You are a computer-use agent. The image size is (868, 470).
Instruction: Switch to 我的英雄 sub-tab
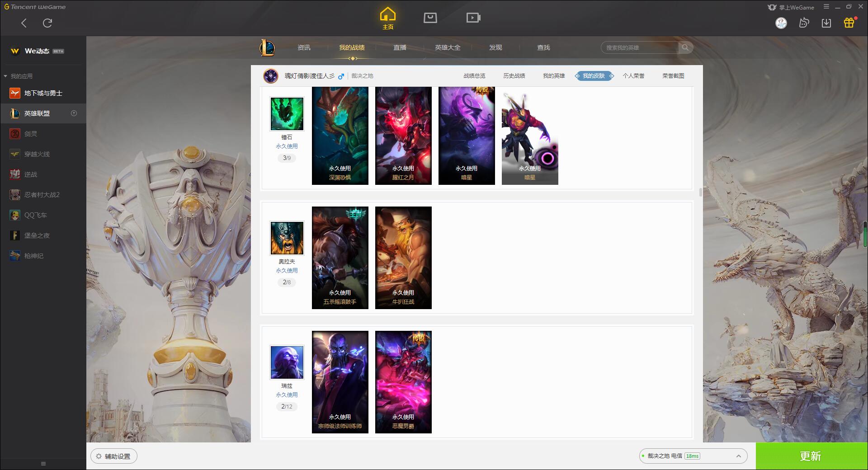pos(554,76)
